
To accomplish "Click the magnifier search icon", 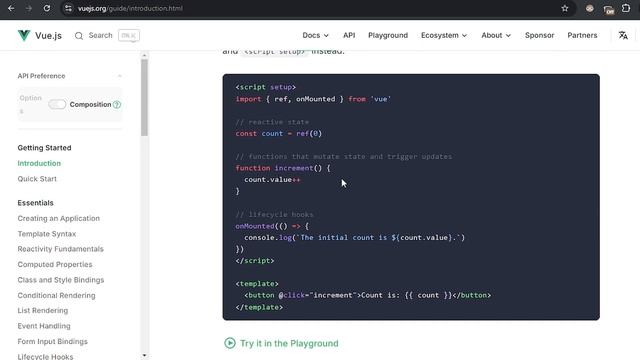I will point(79,36).
